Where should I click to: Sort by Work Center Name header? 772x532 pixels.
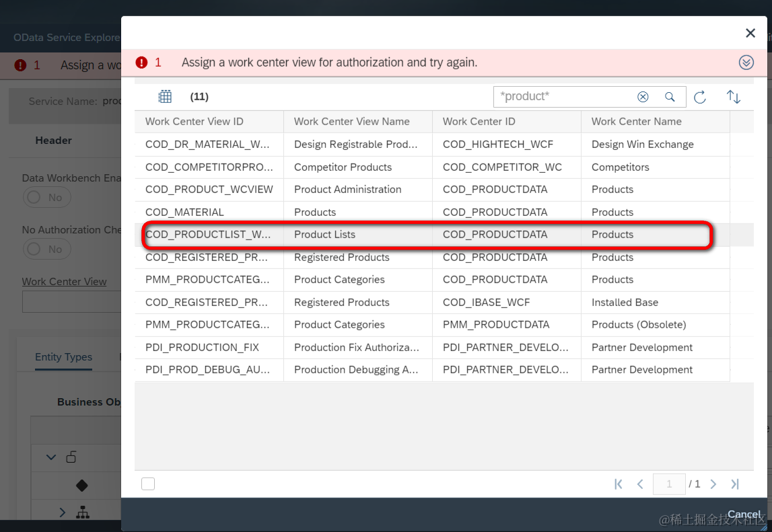[x=636, y=122]
